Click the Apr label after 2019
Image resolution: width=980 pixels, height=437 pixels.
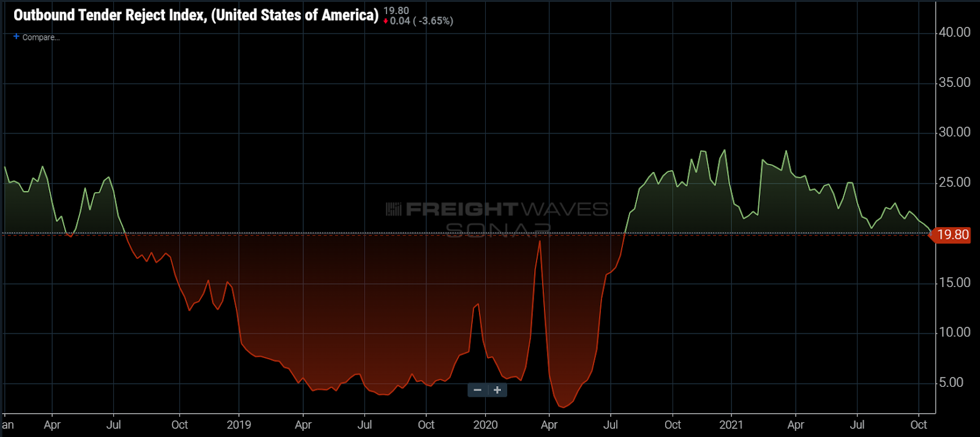(x=303, y=425)
